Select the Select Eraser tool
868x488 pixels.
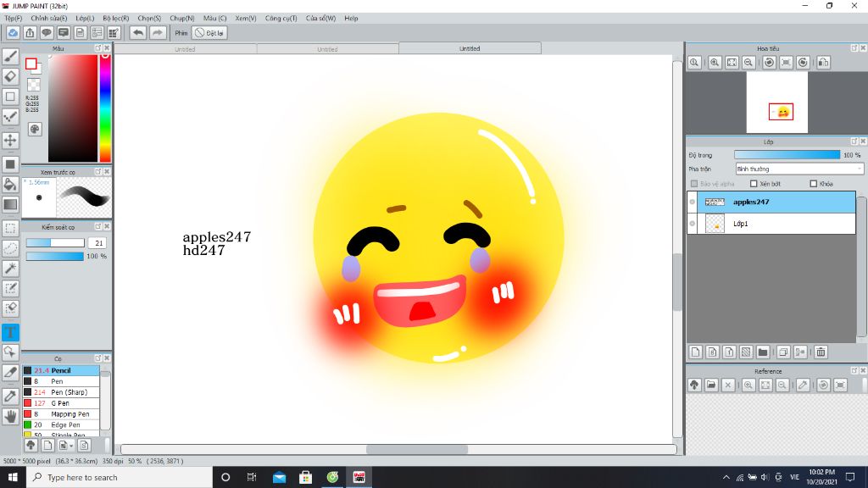(x=10, y=308)
